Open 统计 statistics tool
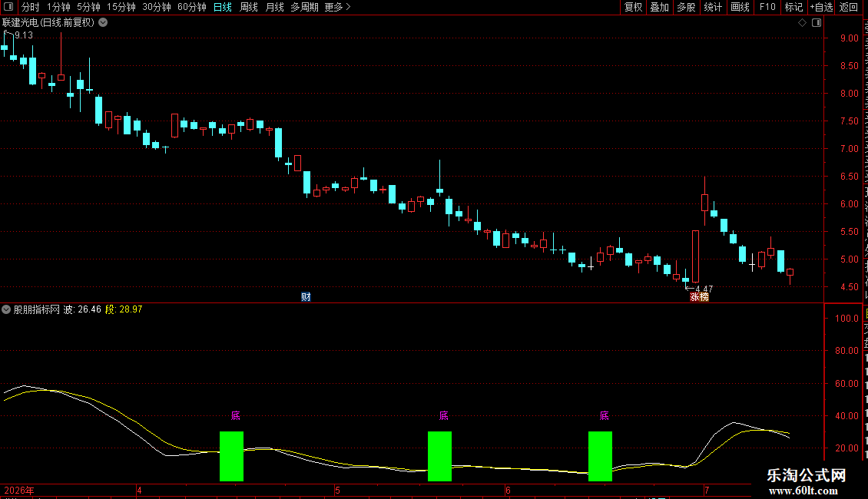 point(712,7)
